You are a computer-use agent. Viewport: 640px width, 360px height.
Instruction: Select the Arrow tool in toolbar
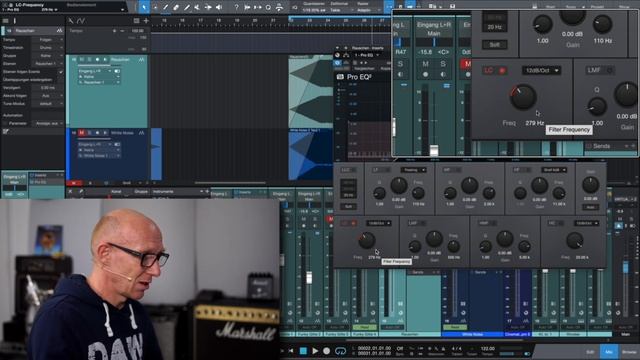pos(144,7)
